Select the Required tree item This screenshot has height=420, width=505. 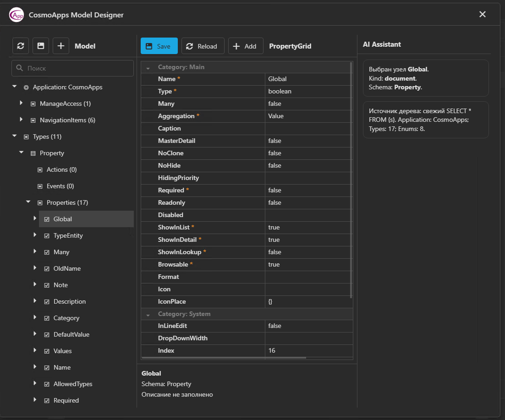66,400
